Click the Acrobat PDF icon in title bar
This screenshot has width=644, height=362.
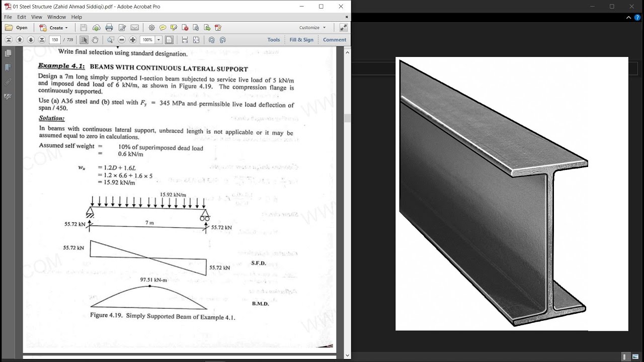click(x=8, y=7)
